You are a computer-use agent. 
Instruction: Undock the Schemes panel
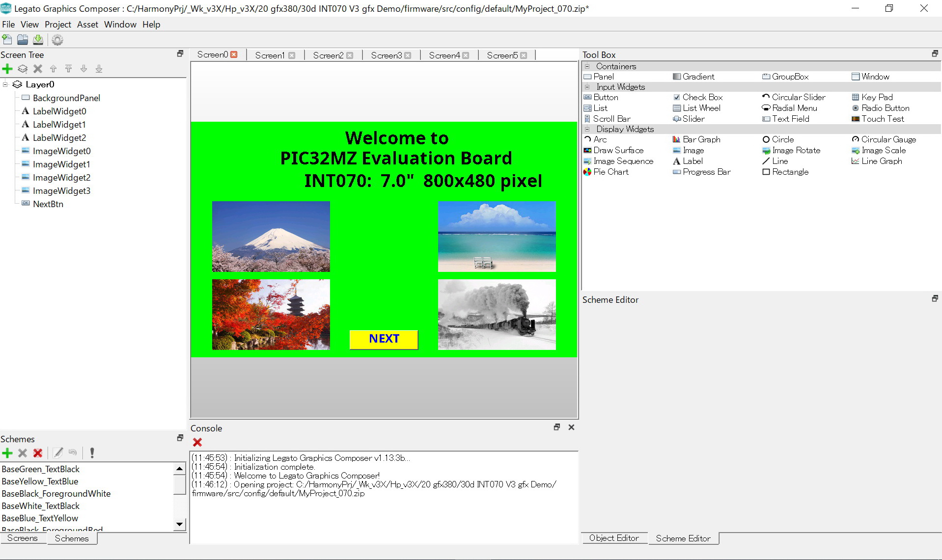[x=180, y=438]
